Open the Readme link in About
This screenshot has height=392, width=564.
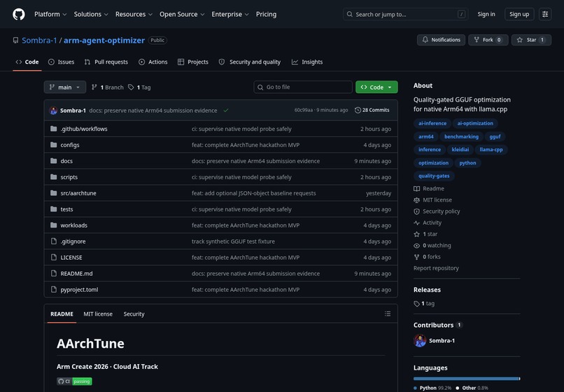click(x=429, y=188)
